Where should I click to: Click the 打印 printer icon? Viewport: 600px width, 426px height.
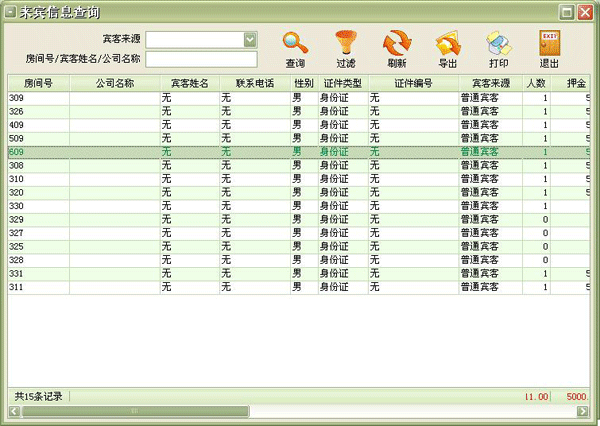tap(498, 43)
